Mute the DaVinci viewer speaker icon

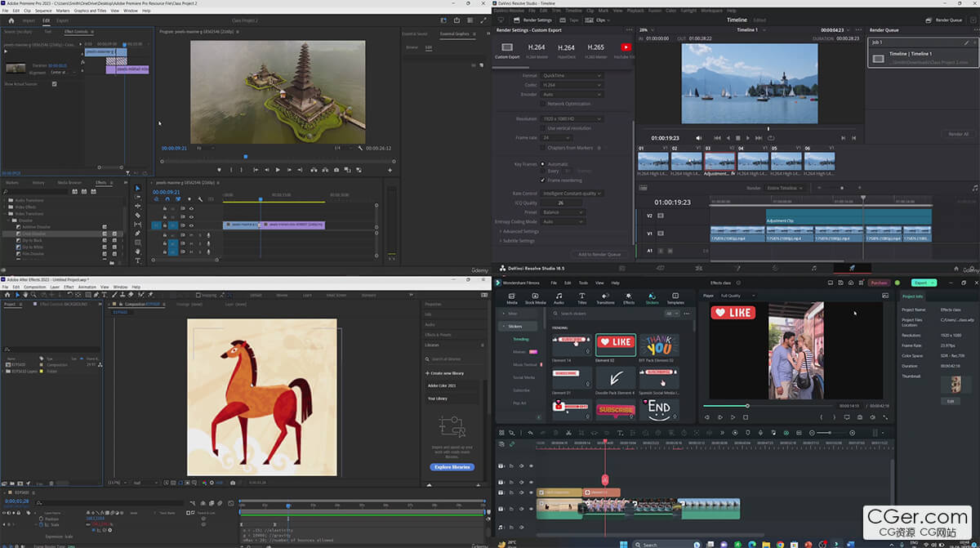click(698, 138)
